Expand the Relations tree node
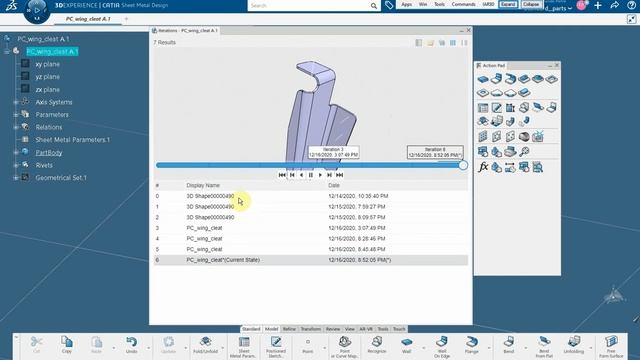 click(16, 127)
